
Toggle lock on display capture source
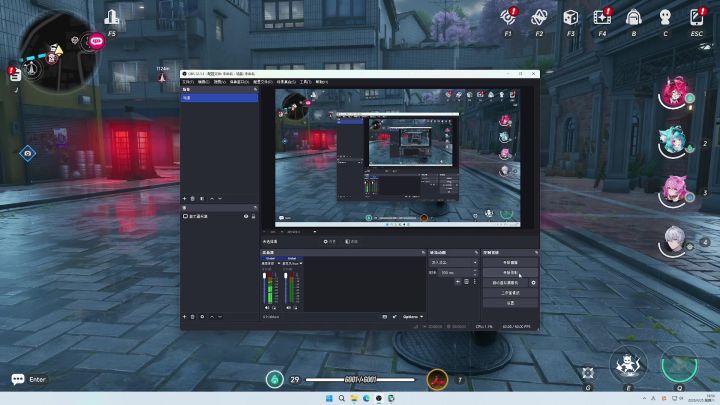pyautogui.click(x=253, y=216)
